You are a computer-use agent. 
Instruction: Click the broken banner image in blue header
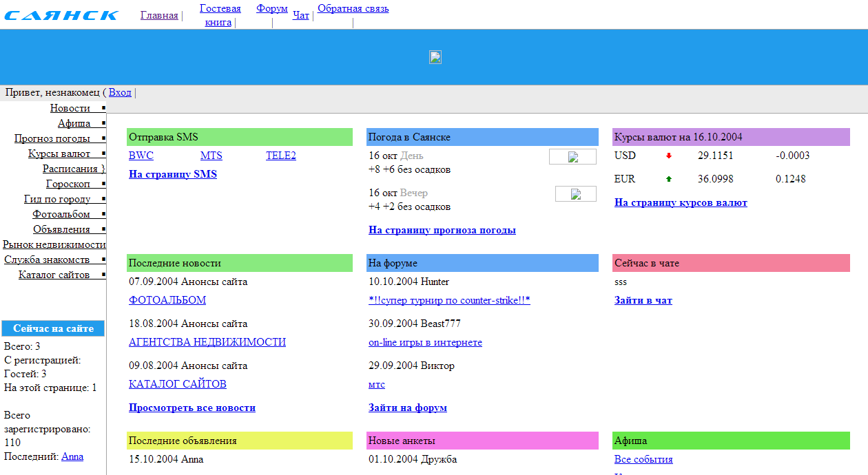point(435,58)
